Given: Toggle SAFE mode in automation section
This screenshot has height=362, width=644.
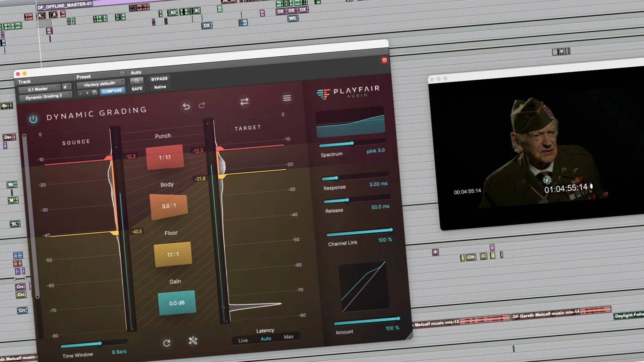Looking at the screenshot, I should tap(137, 88).
